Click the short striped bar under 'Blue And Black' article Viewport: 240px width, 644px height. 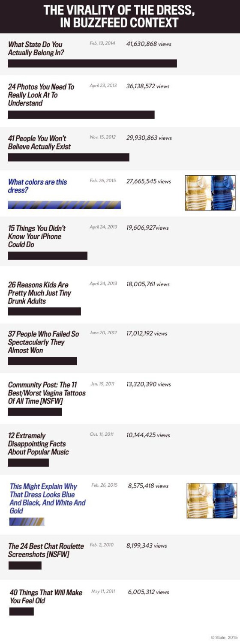point(27,521)
